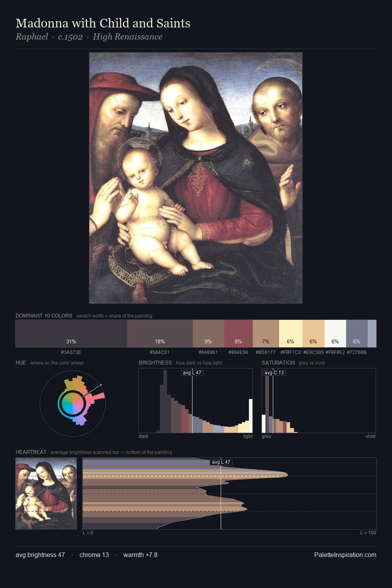Screen dimensions: 392x588
Task: Click the hex code text #FBF1C0
Action: coord(290,352)
